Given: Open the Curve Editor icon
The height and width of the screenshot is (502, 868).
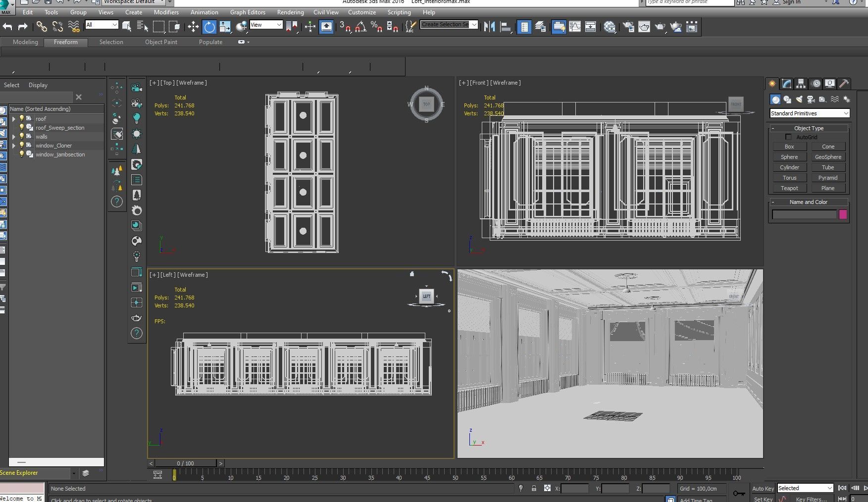Looking at the screenshot, I should pyautogui.click(x=575, y=27).
